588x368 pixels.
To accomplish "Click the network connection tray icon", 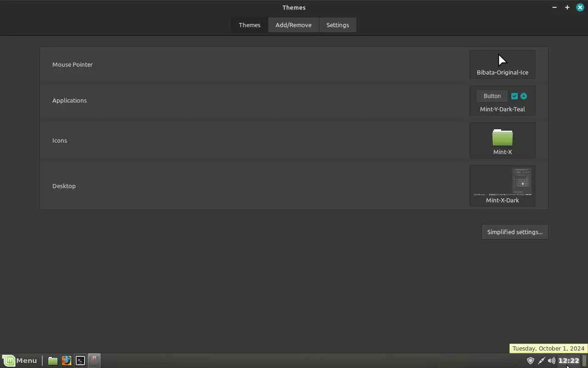I will coord(541,361).
